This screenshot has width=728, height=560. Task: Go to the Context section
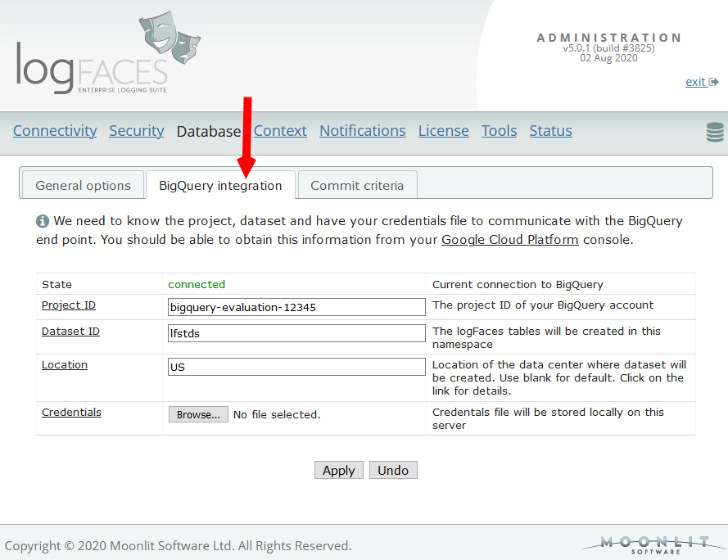[x=280, y=131]
